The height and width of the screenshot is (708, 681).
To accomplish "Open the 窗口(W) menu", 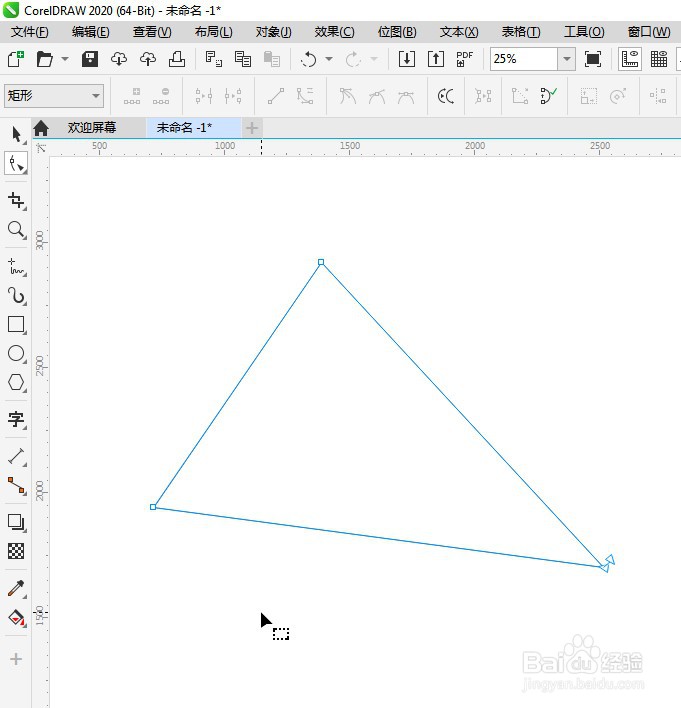I will tap(648, 32).
